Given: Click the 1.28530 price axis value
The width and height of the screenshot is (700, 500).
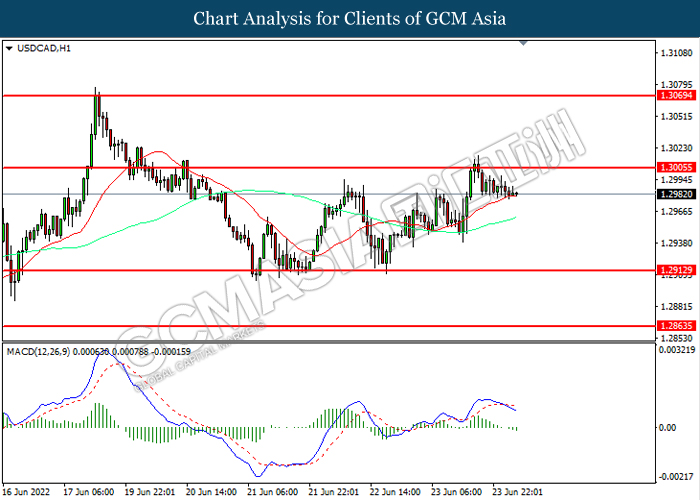Looking at the screenshot, I should click(x=676, y=338).
